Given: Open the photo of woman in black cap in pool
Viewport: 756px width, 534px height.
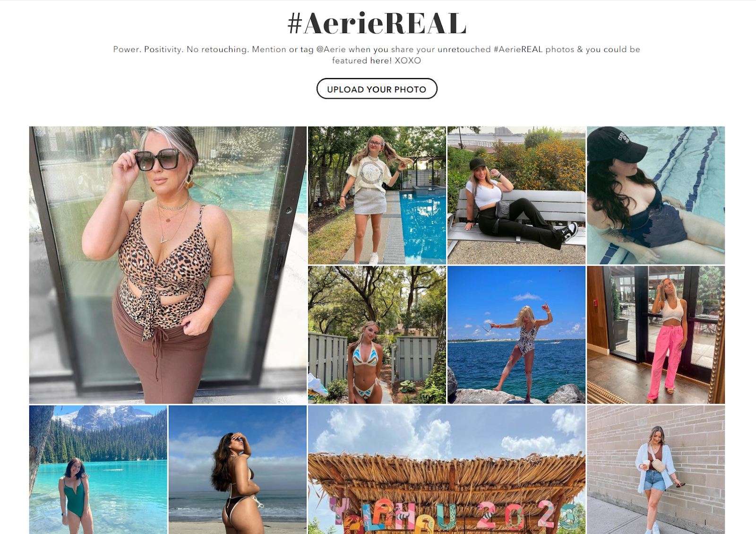Looking at the screenshot, I should [x=656, y=195].
